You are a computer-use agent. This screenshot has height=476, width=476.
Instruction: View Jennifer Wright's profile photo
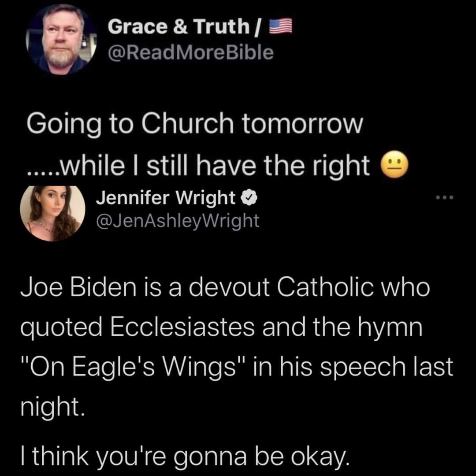coord(53,213)
